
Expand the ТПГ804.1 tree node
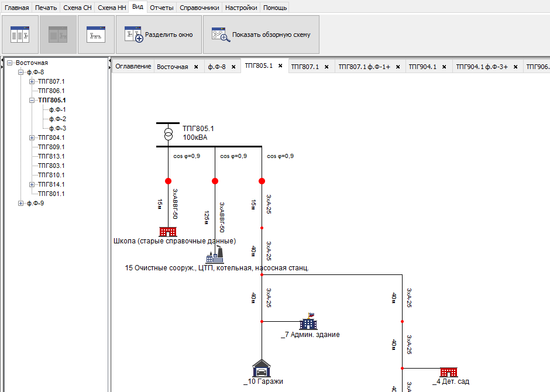click(32, 138)
